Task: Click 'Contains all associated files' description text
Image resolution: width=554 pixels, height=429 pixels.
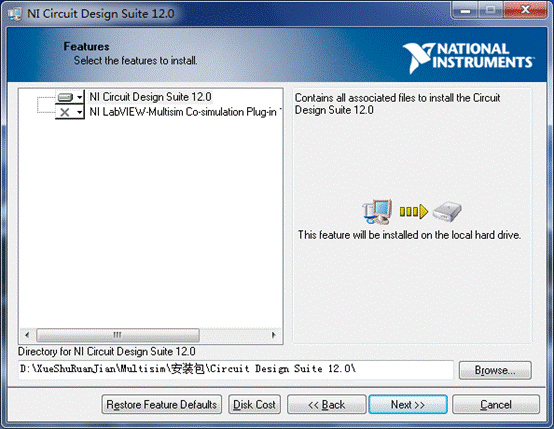Action: (x=397, y=104)
